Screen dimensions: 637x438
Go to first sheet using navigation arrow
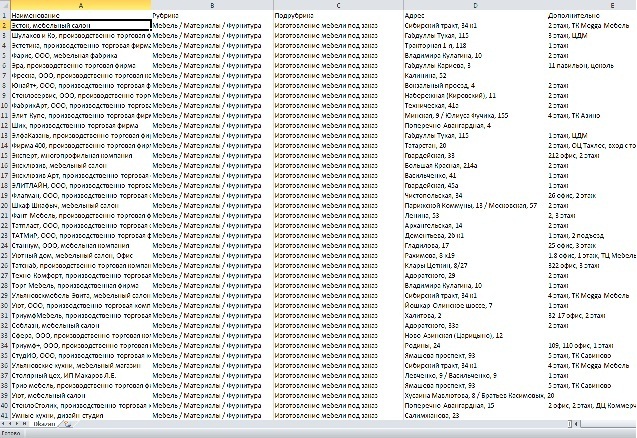[x=4, y=424]
